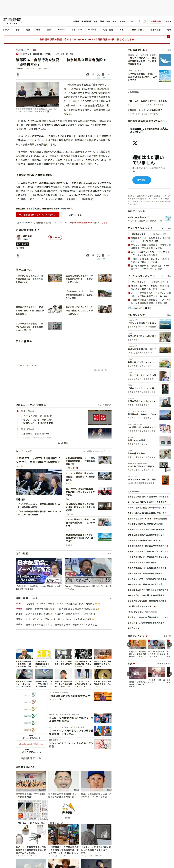Open もっと見る beside アクセスランキング
This screenshot has width=174, height=868.
coord(166,228)
